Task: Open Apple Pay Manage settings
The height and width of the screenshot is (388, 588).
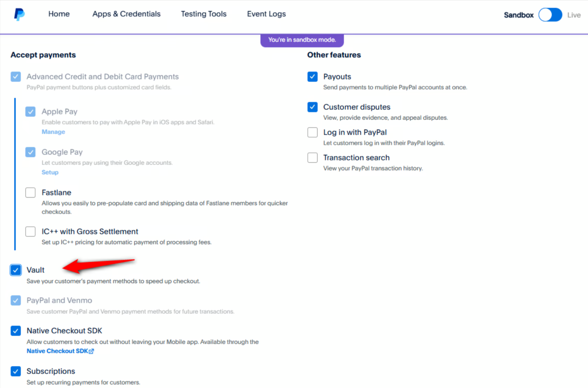Action: pyautogui.click(x=53, y=132)
